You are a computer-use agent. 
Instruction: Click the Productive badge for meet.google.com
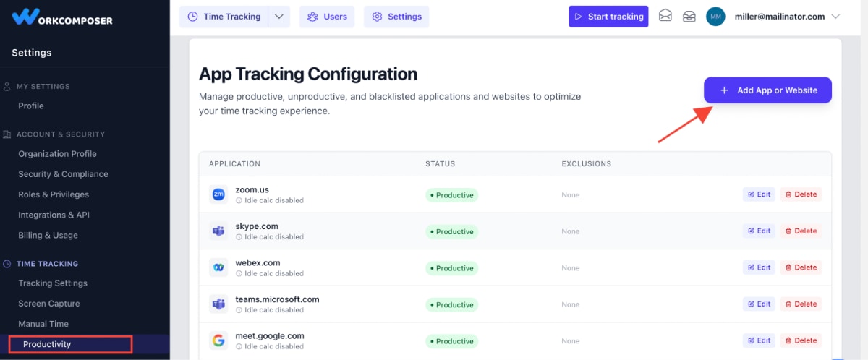[x=452, y=341]
